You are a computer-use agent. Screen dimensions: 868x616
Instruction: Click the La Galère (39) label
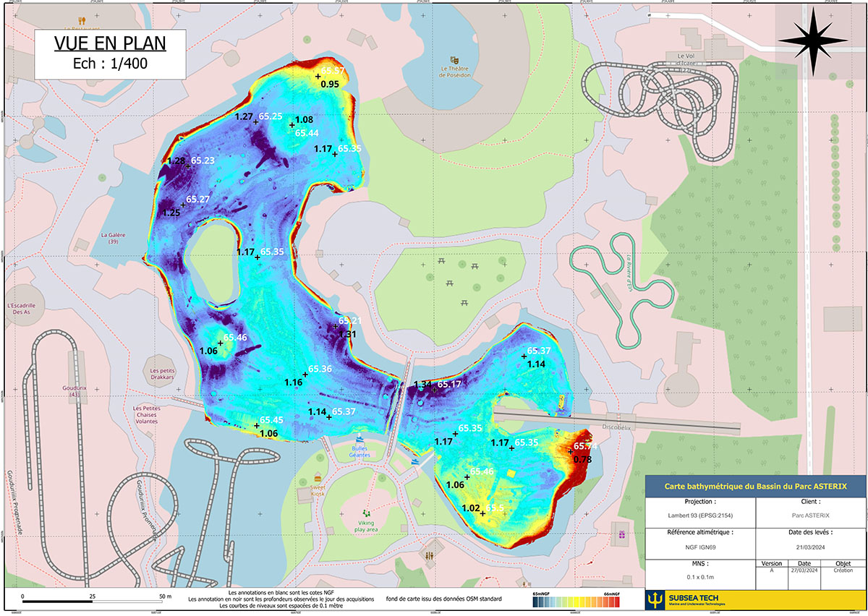[x=114, y=238]
